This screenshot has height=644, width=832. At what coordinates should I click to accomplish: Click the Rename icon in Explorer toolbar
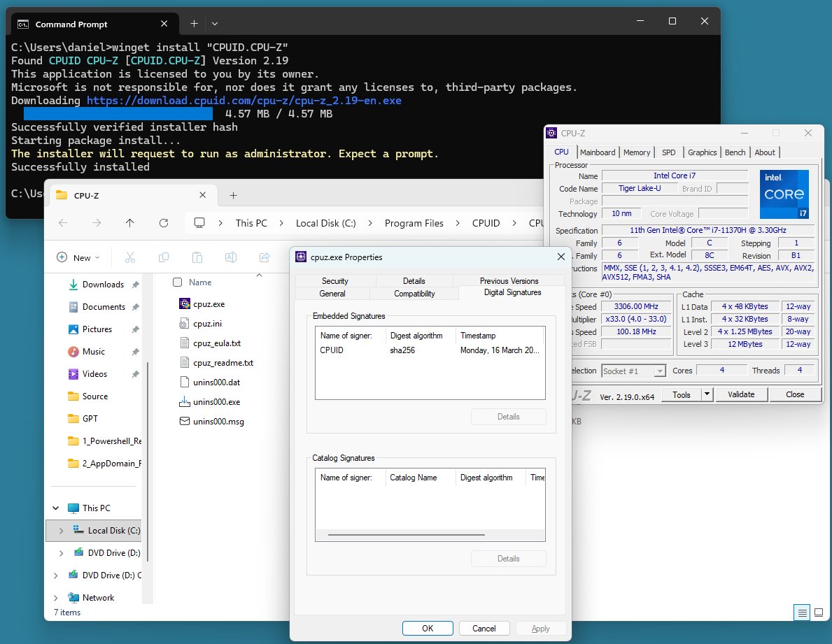click(231, 257)
